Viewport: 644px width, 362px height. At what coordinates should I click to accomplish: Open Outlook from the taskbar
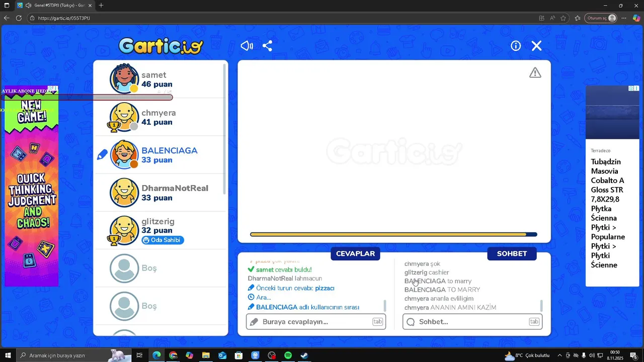point(222,355)
